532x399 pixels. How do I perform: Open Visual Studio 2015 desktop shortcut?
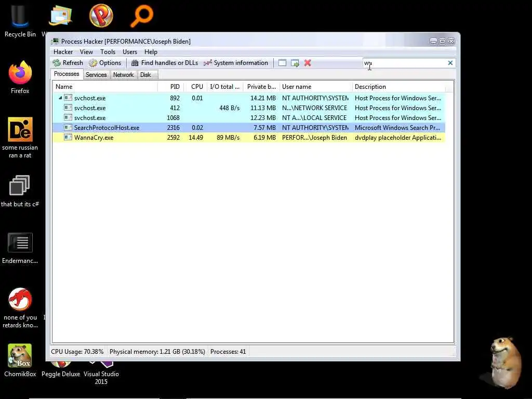tap(101, 373)
